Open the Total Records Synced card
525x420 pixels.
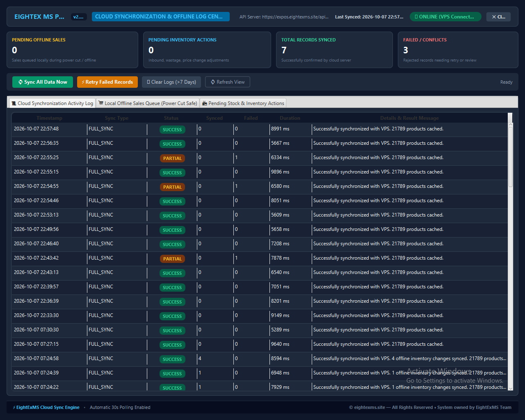(x=334, y=50)
